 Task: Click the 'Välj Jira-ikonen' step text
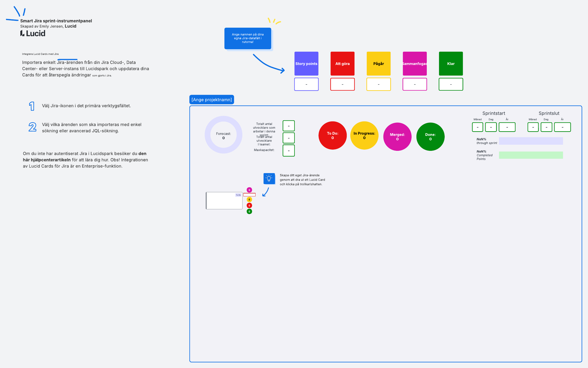click(x=86, y=106)
